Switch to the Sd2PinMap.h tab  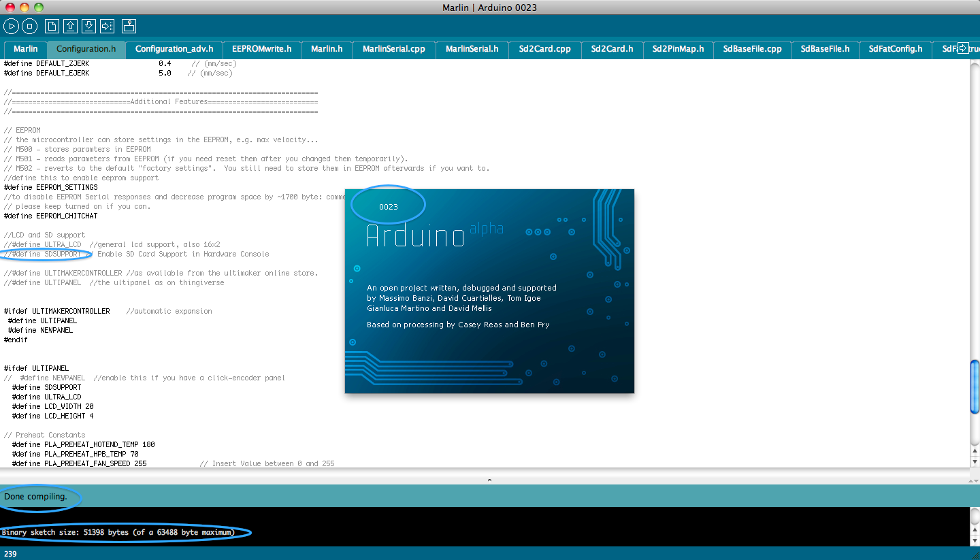pyautogui.click(x=679, y=49)
